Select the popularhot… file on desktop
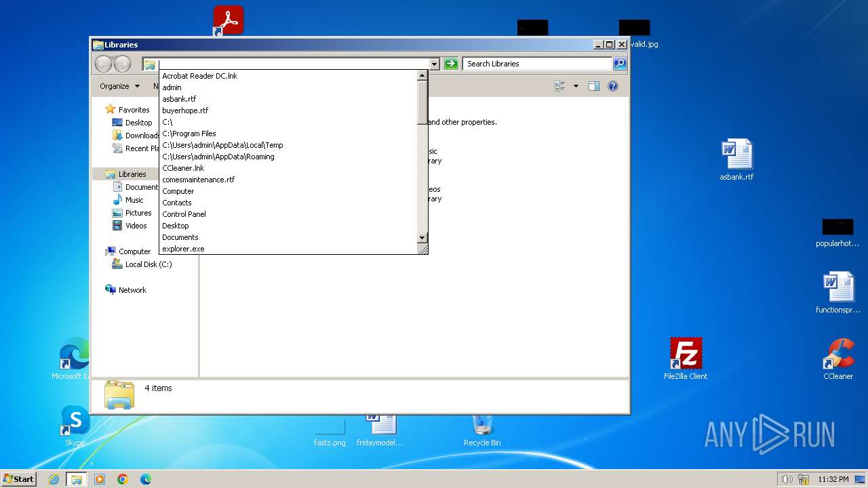Screen dimensions: 868x488 point(837,233)
